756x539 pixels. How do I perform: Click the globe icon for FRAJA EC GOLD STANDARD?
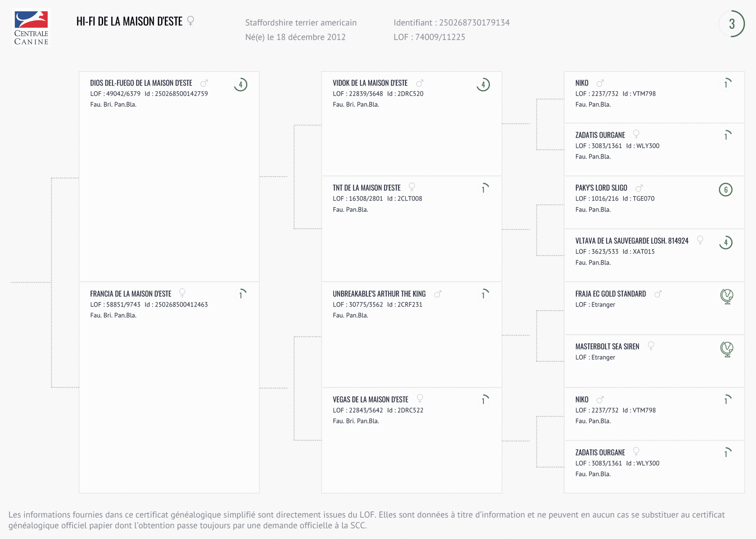(x=726, y=296)
